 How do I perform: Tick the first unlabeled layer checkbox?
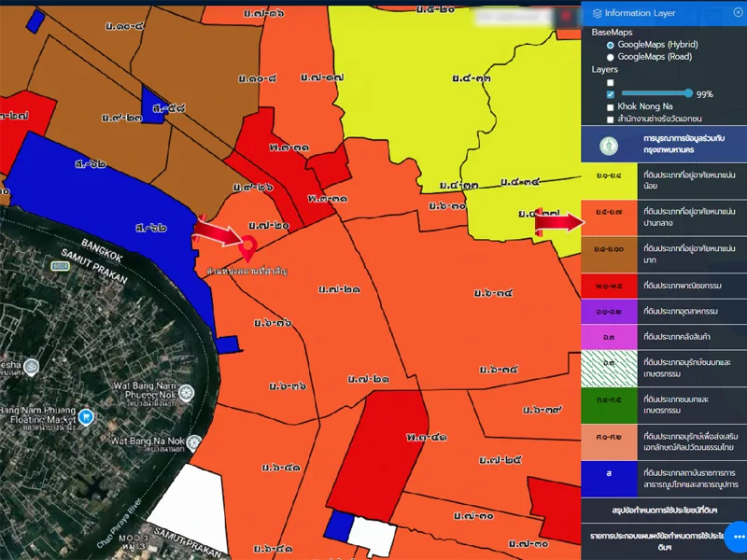[x=610, y=82]
